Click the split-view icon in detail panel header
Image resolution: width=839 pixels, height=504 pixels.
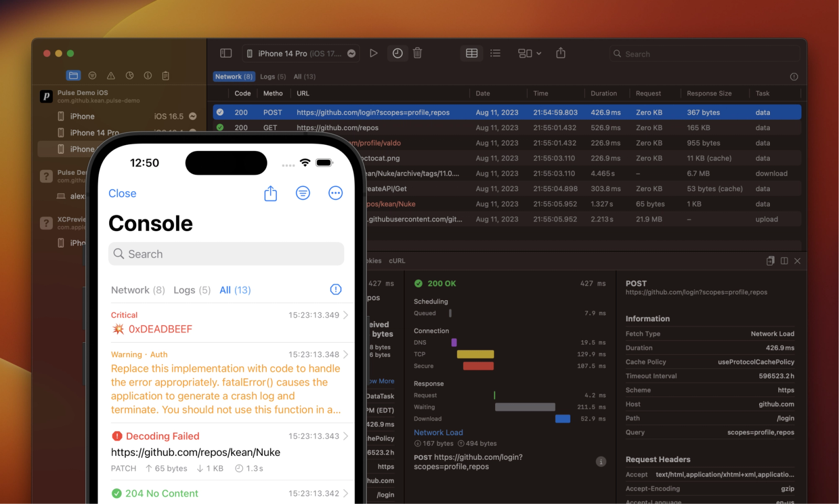click(784, 261)
